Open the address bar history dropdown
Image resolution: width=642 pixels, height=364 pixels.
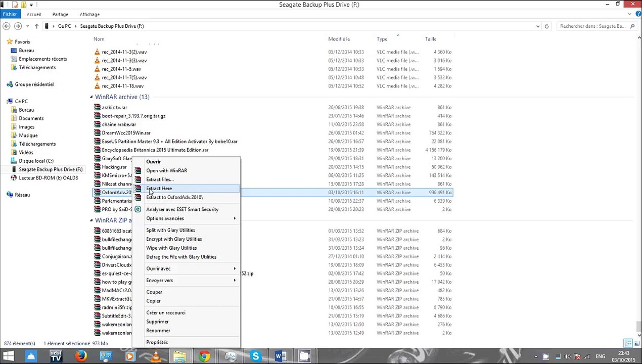click(x=538, y=26)
